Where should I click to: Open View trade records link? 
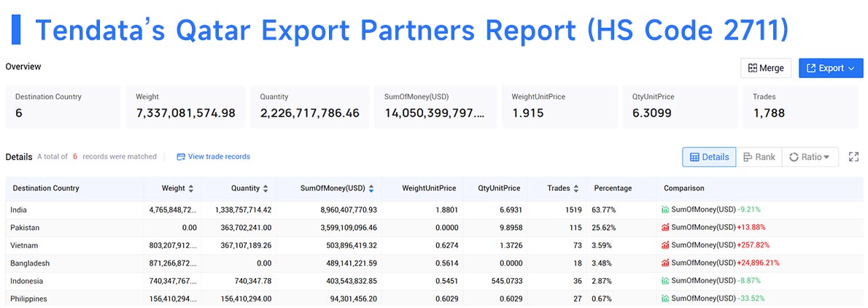219,157
